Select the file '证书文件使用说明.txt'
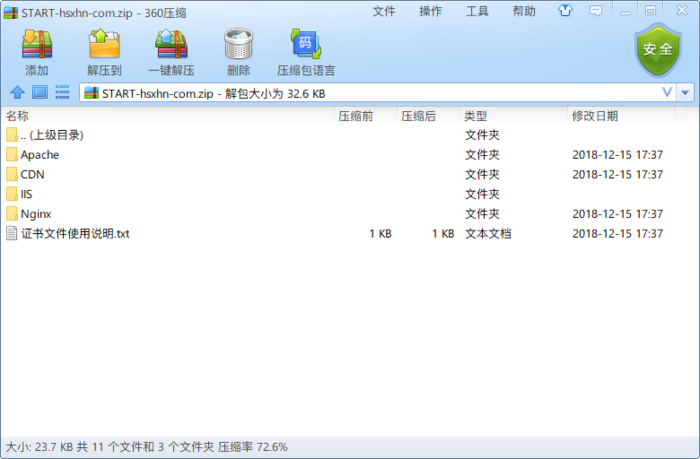700x459 pixels. point(75,234)
